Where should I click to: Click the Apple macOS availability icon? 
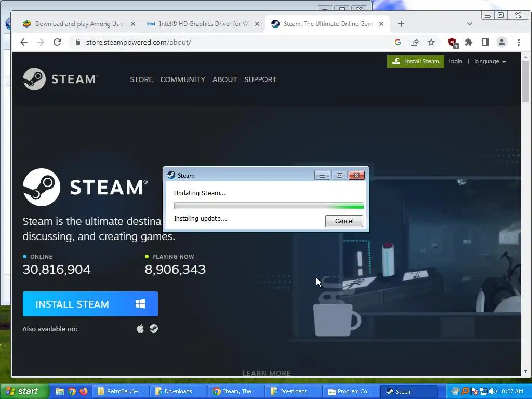click(140, 328)
